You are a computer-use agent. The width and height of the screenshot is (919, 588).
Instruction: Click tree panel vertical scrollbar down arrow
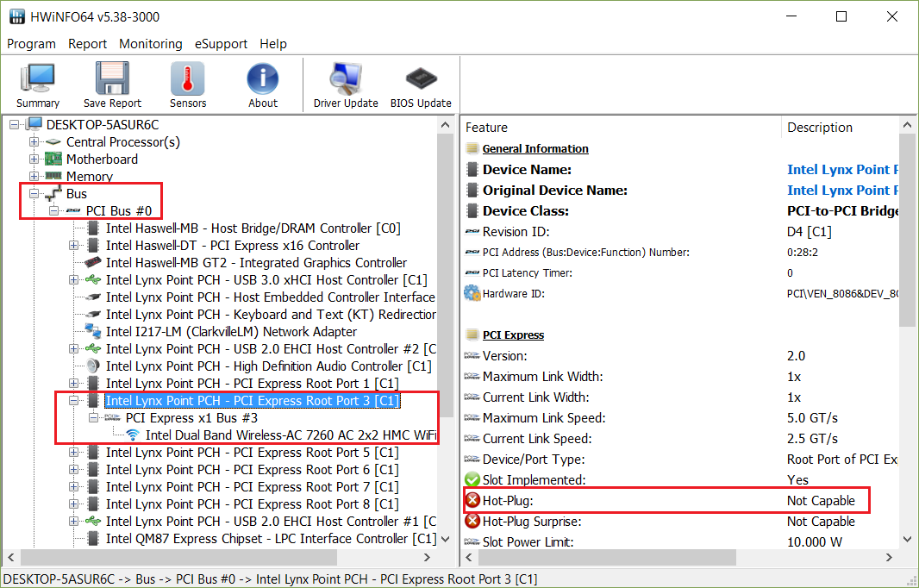[x=446, y=538]
